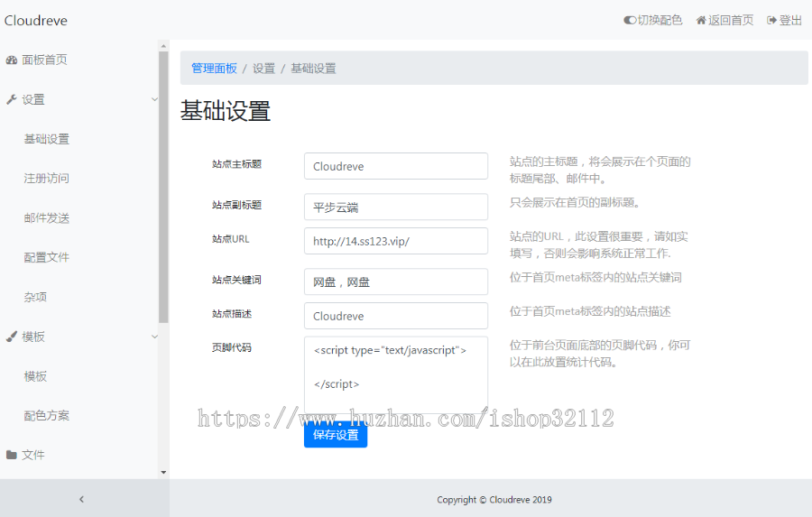
Task: Open 基础设置 in the sidebar
Action: click(x=47, y=139)
